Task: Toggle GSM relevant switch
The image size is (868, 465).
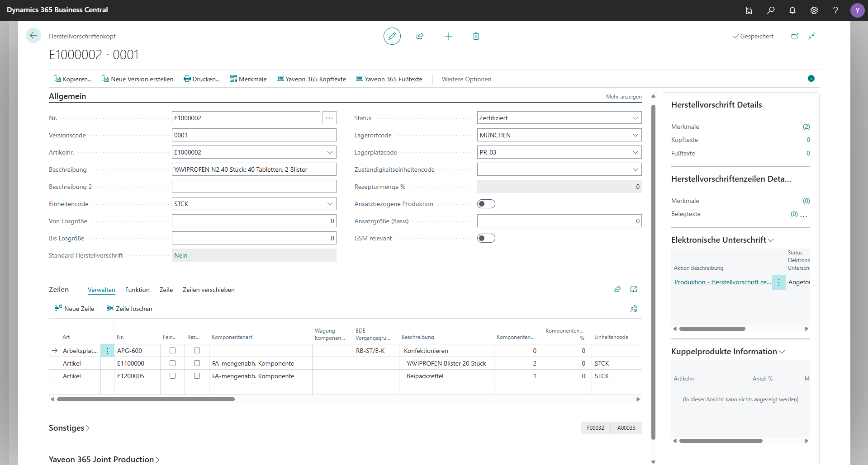Action: [x=486, y=238]
